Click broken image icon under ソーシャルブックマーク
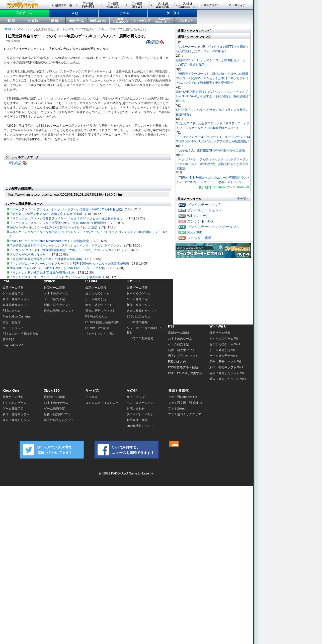 pos(20,163)
